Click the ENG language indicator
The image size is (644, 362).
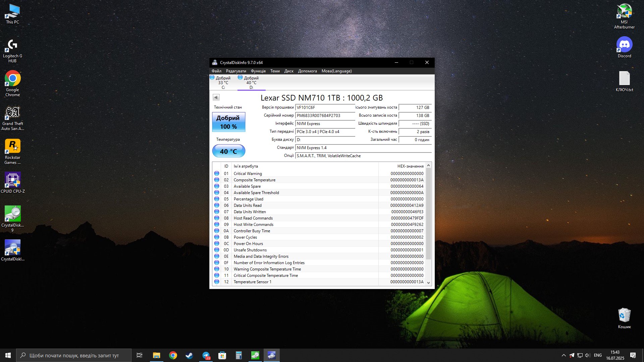pos(598,355)
